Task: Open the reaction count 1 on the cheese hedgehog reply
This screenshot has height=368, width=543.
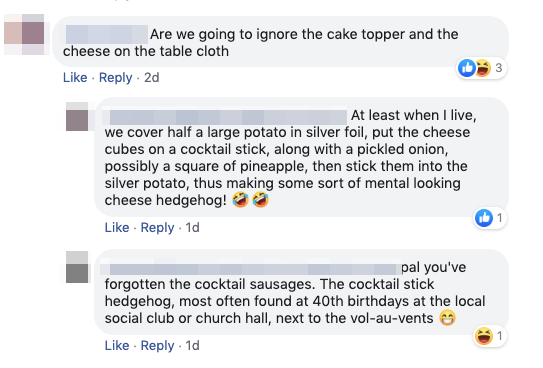Action: pos(500,218)
